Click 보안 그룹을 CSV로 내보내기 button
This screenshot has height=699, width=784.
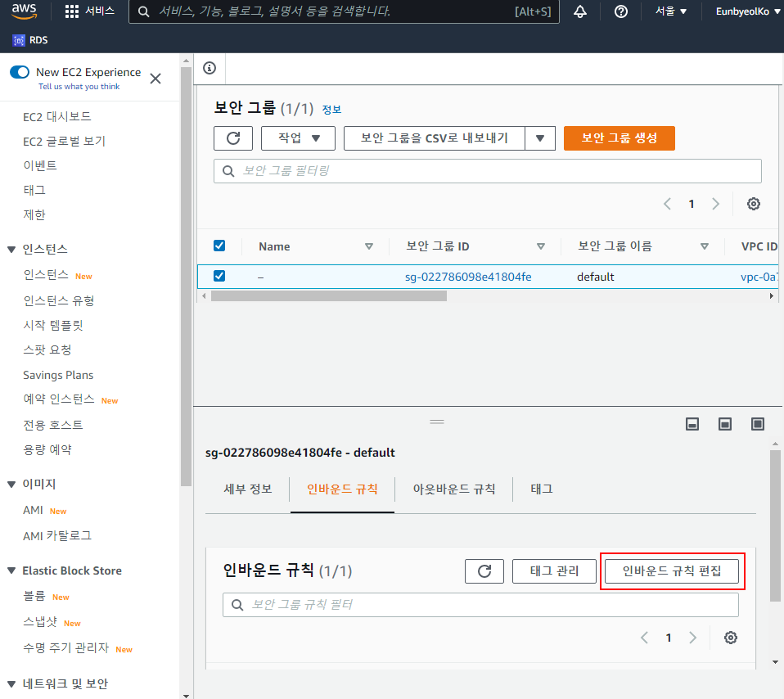pos(435,138)
